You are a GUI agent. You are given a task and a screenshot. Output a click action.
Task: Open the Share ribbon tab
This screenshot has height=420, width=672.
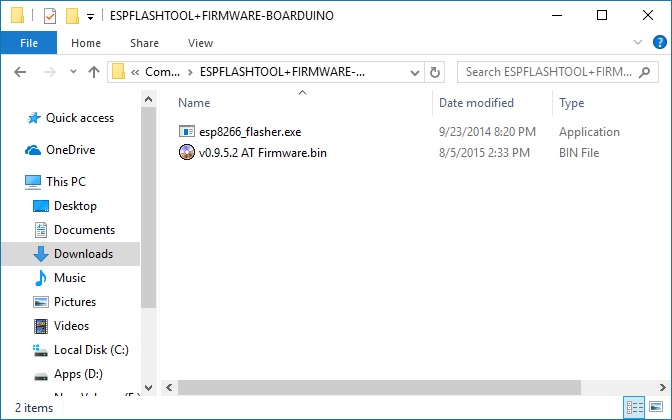144,43
